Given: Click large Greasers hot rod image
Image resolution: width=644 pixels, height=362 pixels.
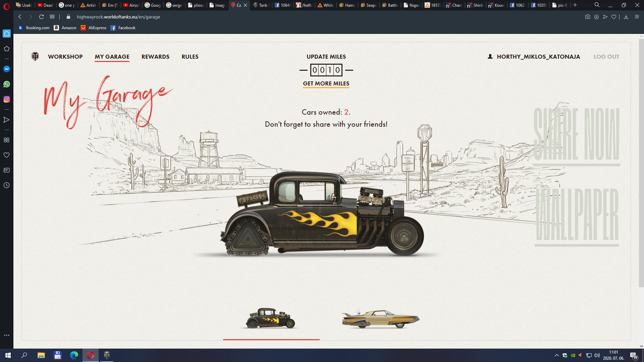Looking at the screenshot, I should click(322, 214).
